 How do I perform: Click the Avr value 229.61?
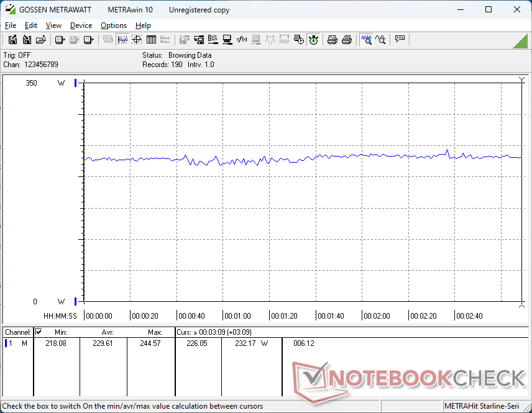tap(103, 343)
